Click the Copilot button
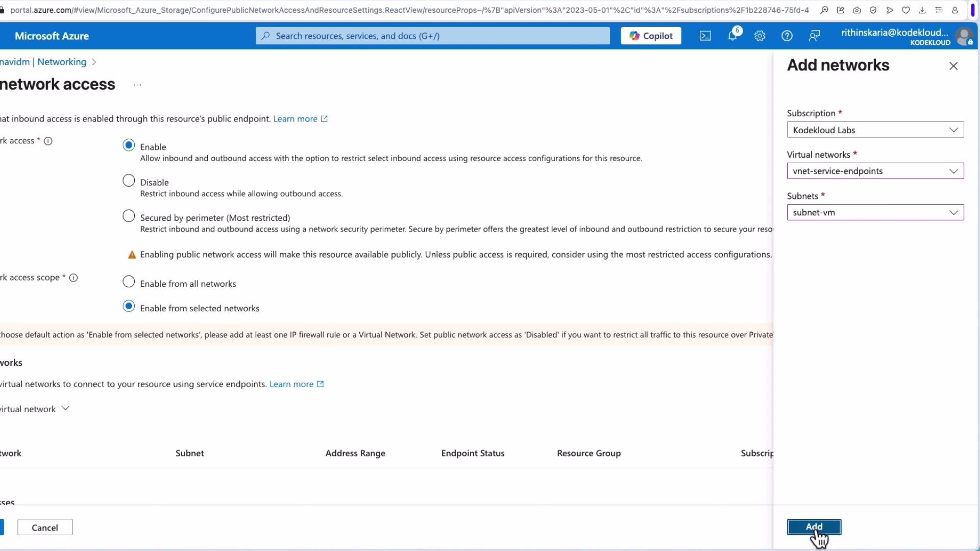Screen dimensions: 980x551 (x=651, y=36)
